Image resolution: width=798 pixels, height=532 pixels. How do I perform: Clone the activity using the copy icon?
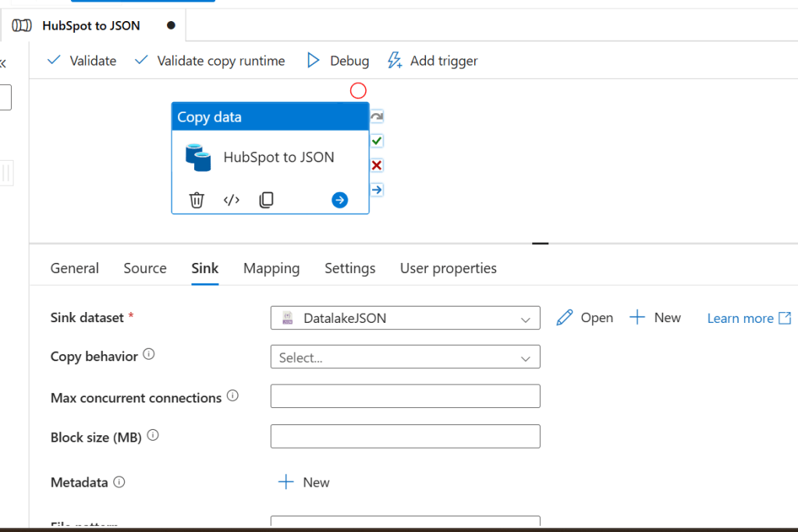tap(266, 200)
